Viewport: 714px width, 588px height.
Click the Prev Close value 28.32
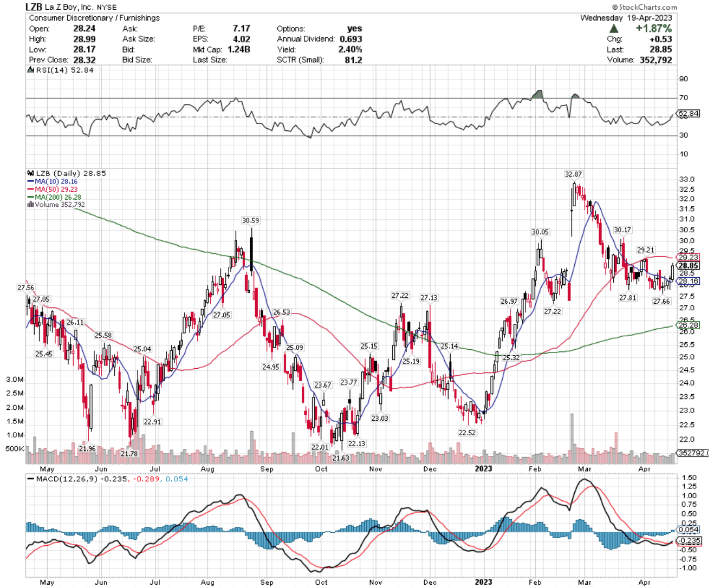click(x=85, y=60)
